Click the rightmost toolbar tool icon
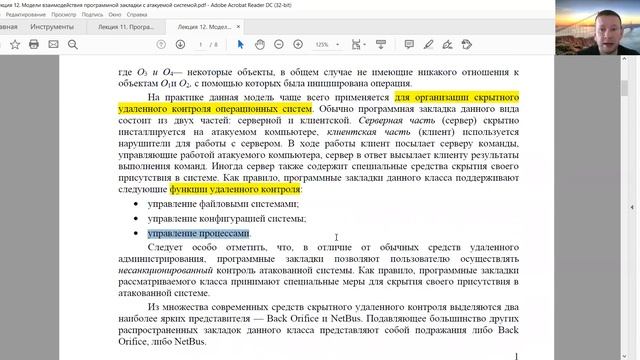 [467, 44]
